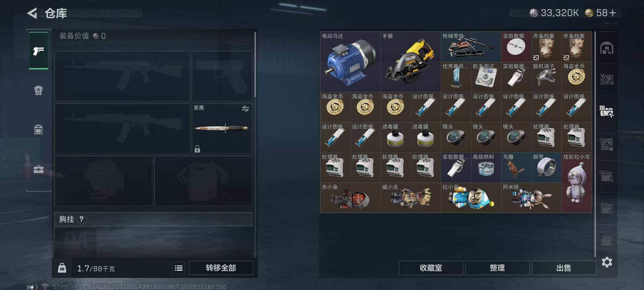
Task: Toggle the lock icon on 黑鹰 knife
Action: [197, 149]
